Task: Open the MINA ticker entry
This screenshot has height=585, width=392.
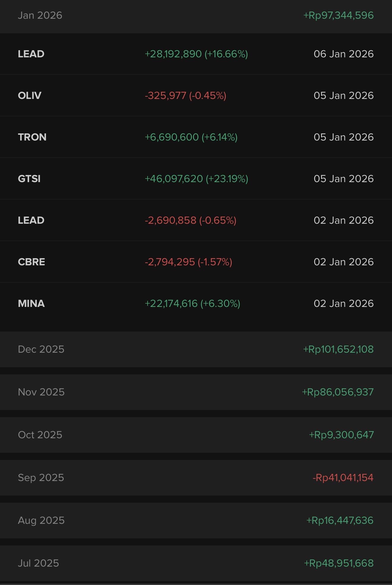Action: click(x=31, y=304)
